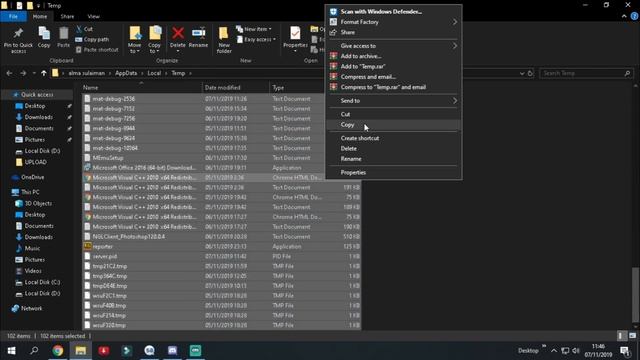Open Properties from the ribbon

pos(295,39)
